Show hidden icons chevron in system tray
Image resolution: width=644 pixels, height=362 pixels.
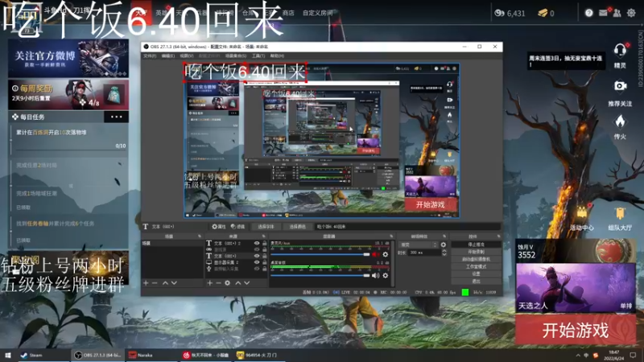coord(578,355)
